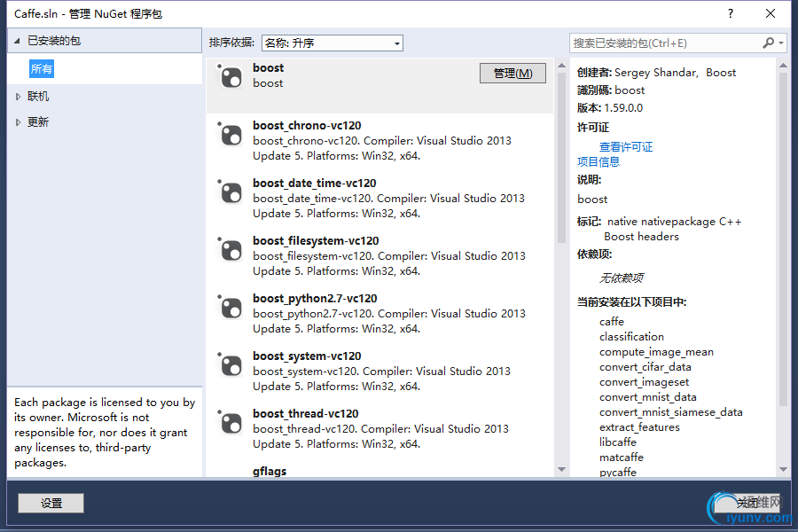Screen dimensions: 798x532
Task: Focus the installed packages search field
Action: pos(666,43)
